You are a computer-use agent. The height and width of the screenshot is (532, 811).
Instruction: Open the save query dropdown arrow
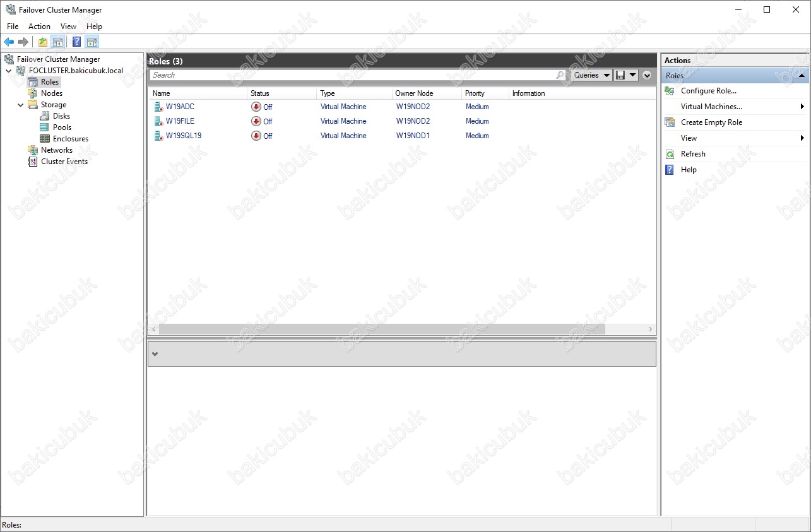[x=632, y=75]
